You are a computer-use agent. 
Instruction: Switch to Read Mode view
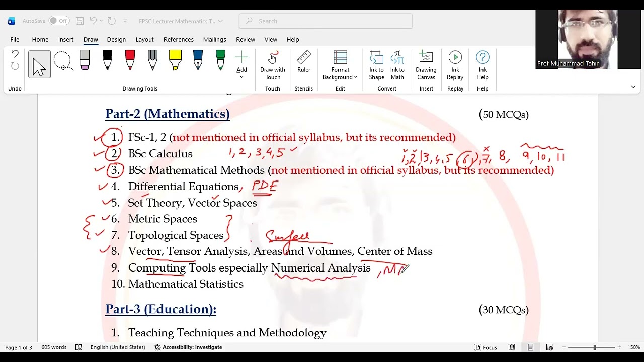pyautogui.click(x=512, y=347)
